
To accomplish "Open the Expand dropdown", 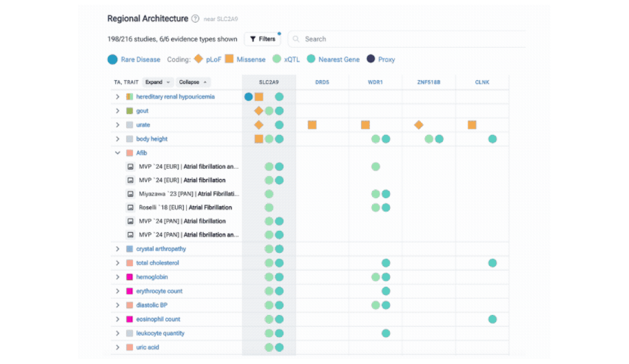I will [x=158, y=82].
